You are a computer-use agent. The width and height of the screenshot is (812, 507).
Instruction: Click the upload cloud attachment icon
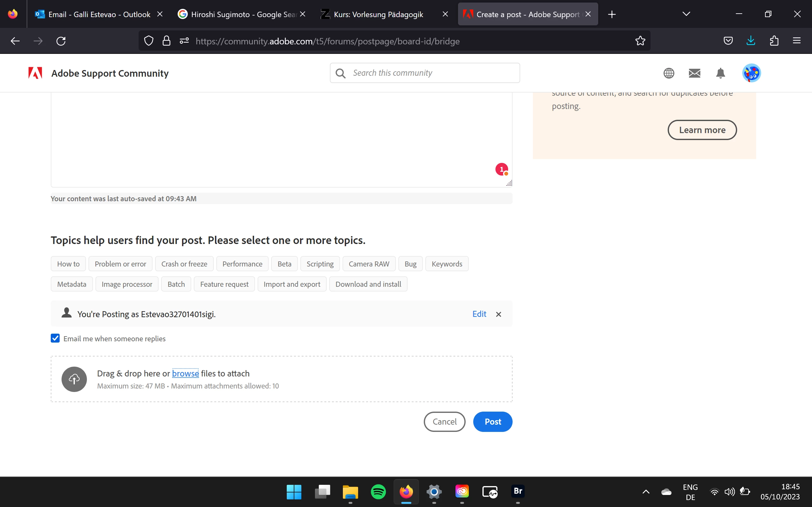click(74, 379)
